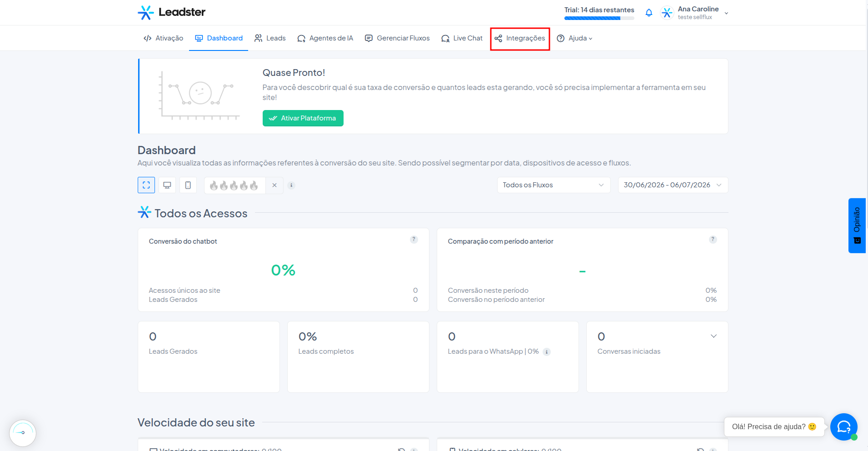This screenshot has width=868, height=451.
Task: Click the trial progress bar
Action: [599, 18]
